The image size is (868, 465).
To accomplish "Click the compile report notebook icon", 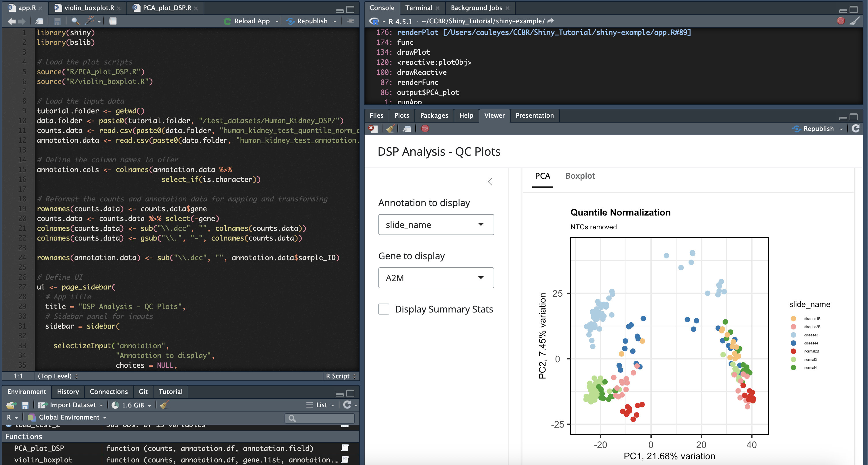I will 113,21.
